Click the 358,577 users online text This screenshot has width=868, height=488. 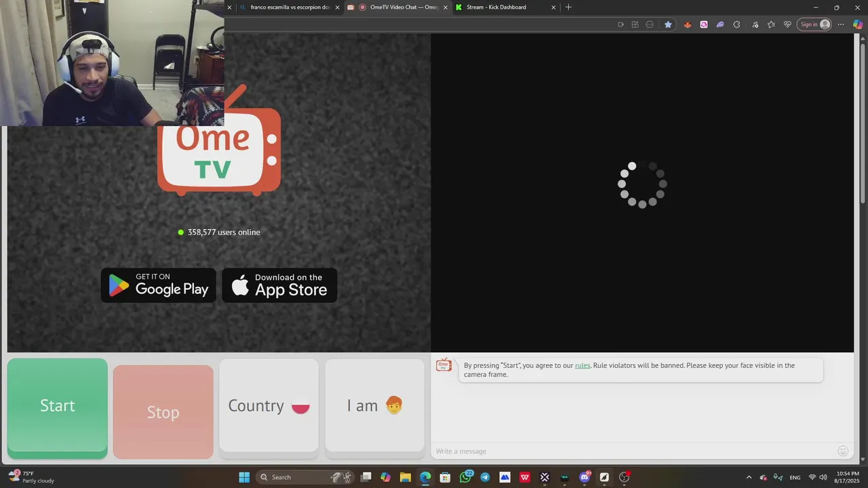224,232
